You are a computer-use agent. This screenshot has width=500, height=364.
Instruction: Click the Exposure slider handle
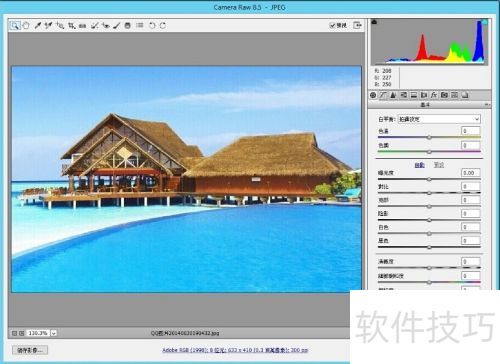(429, 179)
